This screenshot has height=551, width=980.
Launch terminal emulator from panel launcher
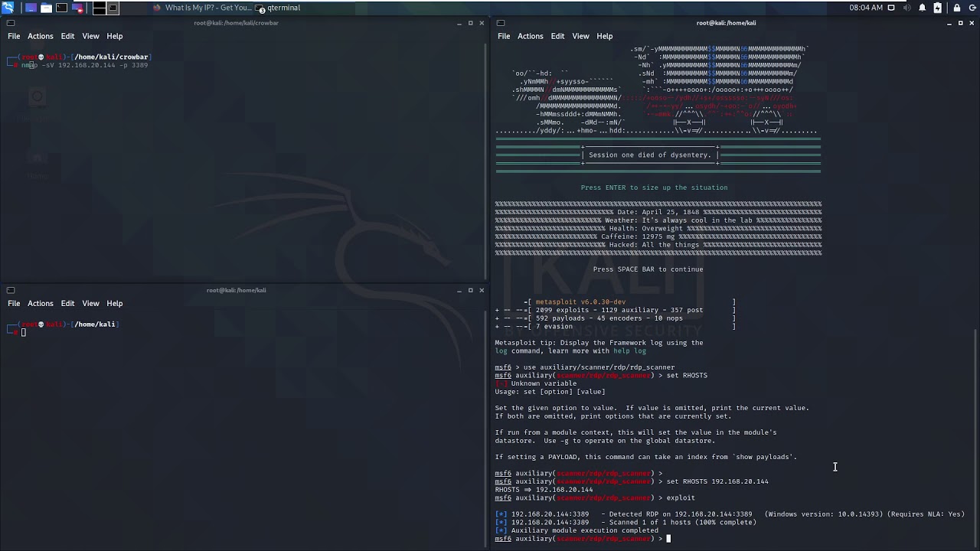click(x=61, y=8)
